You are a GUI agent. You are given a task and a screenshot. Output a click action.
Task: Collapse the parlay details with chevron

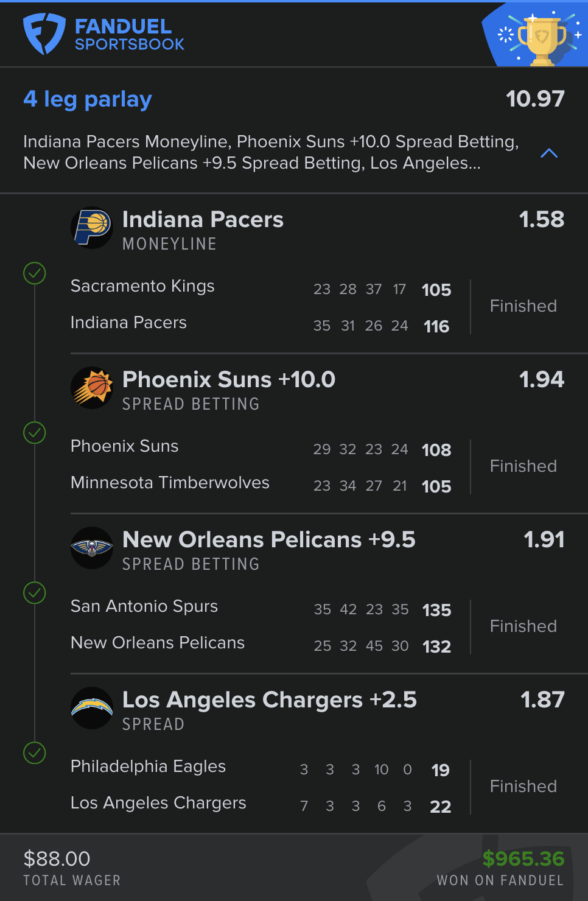549,153
